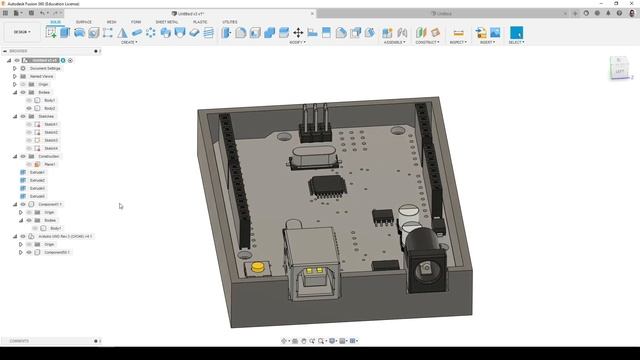This screenshot has height=360, width=640.
Task: Click the New Component icon in Assemble
Action: tap(387, 33)
